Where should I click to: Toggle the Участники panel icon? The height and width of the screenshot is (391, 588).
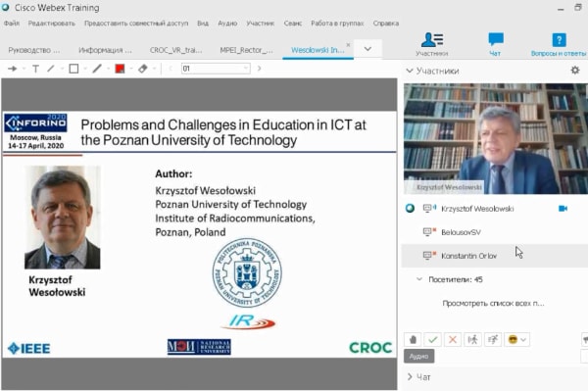(432, 44)
